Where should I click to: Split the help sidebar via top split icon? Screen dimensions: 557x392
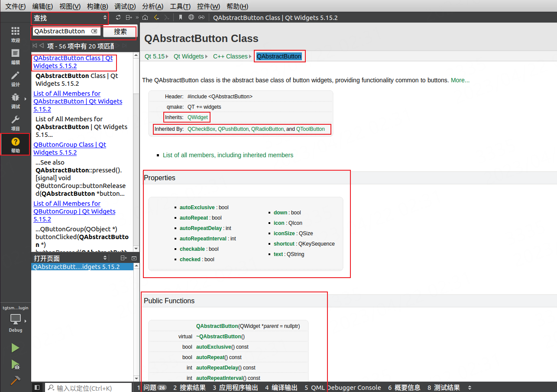129,17
